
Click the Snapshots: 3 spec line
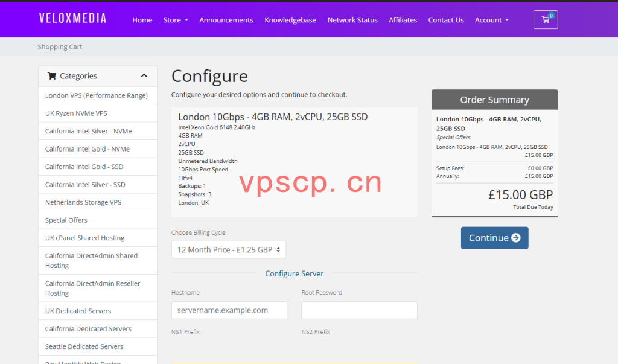coord(195,194)
